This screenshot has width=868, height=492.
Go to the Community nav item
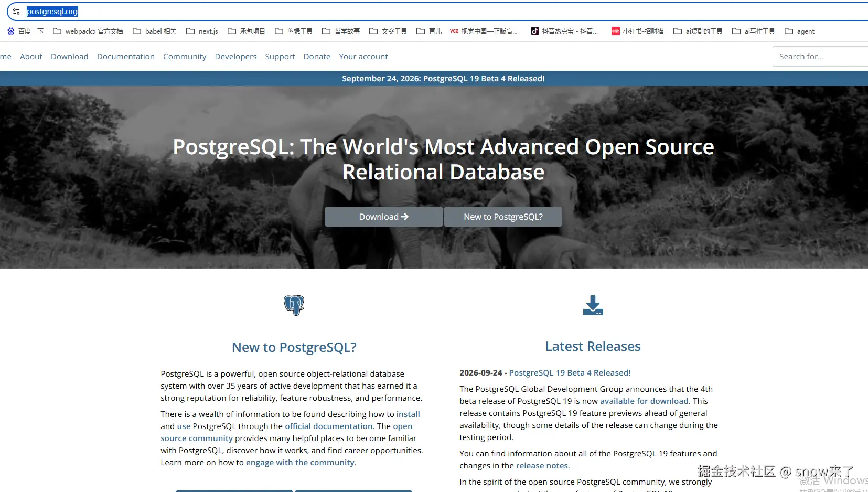[x=185, y=57]
